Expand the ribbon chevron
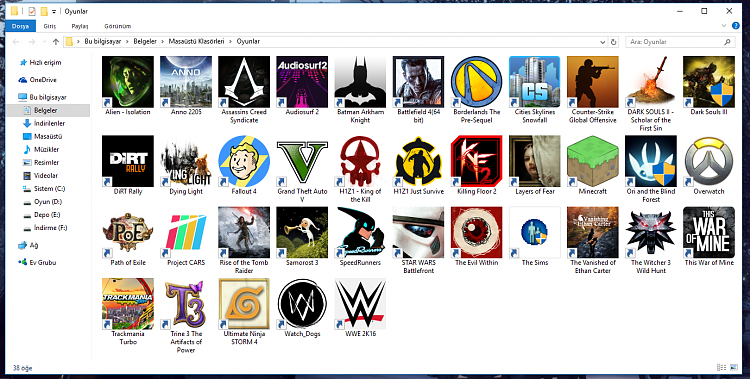The width and height of the screenshot is (750, 379). click(x=724, y=26)
